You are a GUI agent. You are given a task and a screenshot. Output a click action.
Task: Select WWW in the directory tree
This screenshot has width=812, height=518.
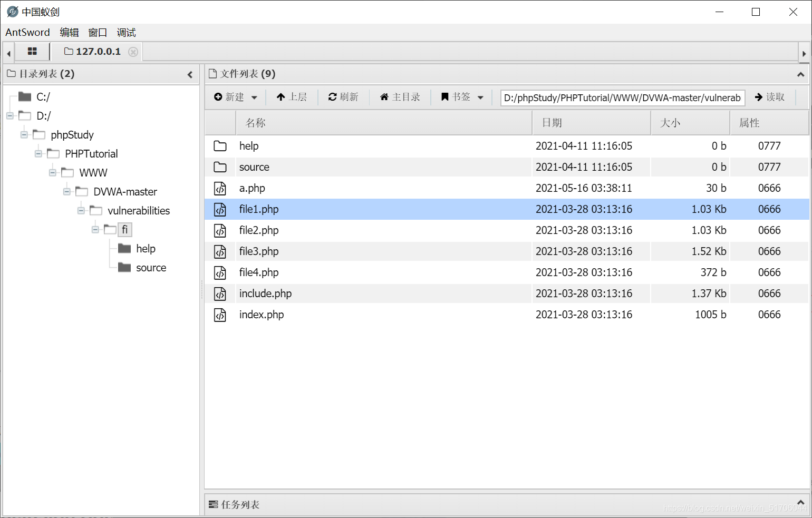pos(93,173)
